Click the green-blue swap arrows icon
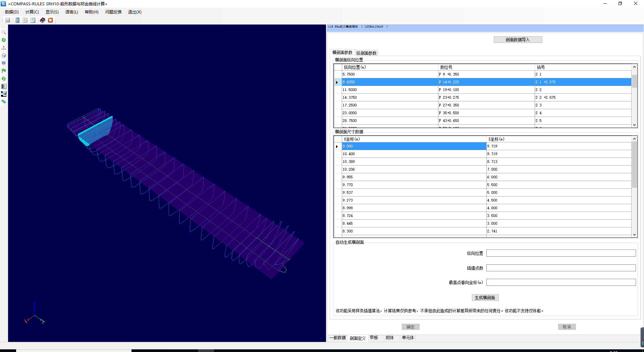This screenshot has height=352, width=644. [x=4, y=102]
